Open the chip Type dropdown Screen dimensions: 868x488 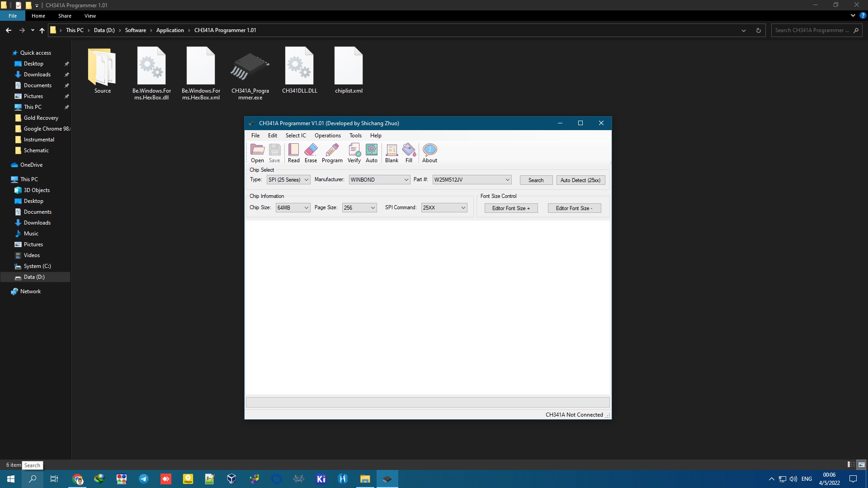pyautogui.click(x=288, y=180)
